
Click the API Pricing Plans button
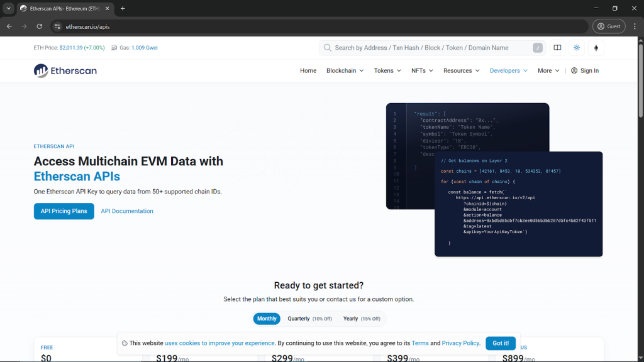pos(64,211)
